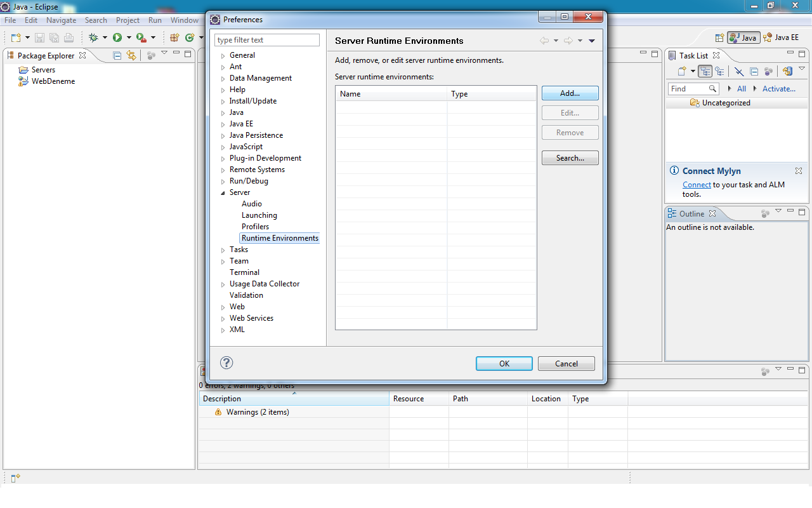Image resolution: width=812 pixels, height=508 pixels.
Task: Select Launching under Server preferences
Action: 259,215
